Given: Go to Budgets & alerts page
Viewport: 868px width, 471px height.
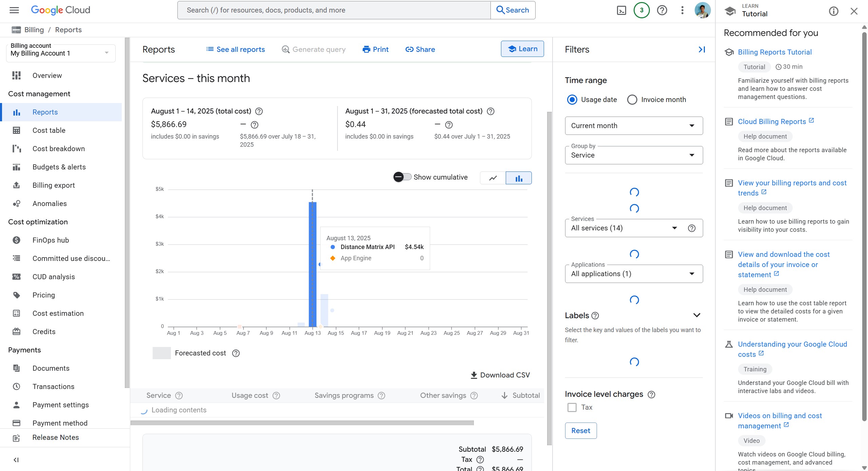Looking at the screenshot, I should [x=59, y=167].
